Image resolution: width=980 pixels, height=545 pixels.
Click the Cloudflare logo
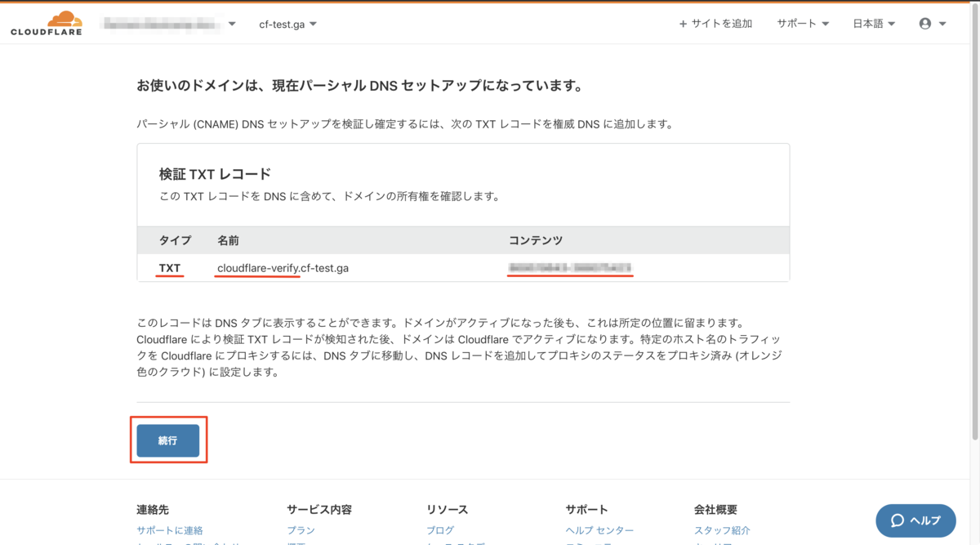[x=46, y=24]
